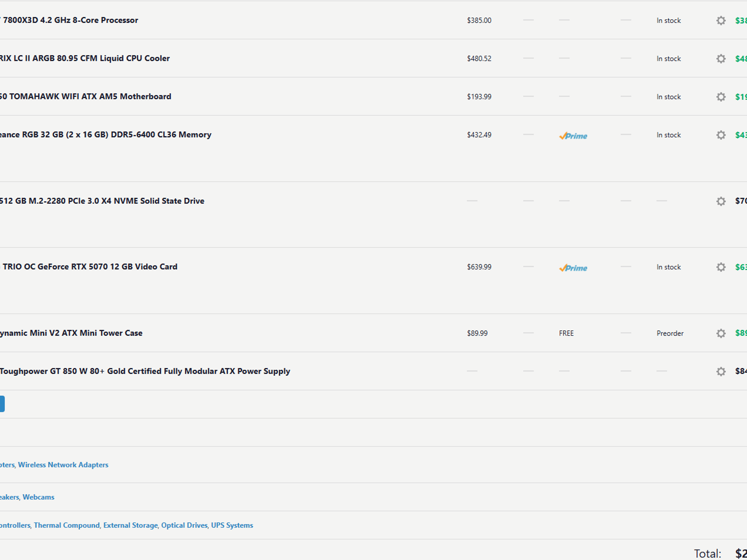The height and width of the screenshot is (560, 747).
Task: Open gear settings for TOMAHAWK WIFI Motherboard row
Action: coord(721,97)
